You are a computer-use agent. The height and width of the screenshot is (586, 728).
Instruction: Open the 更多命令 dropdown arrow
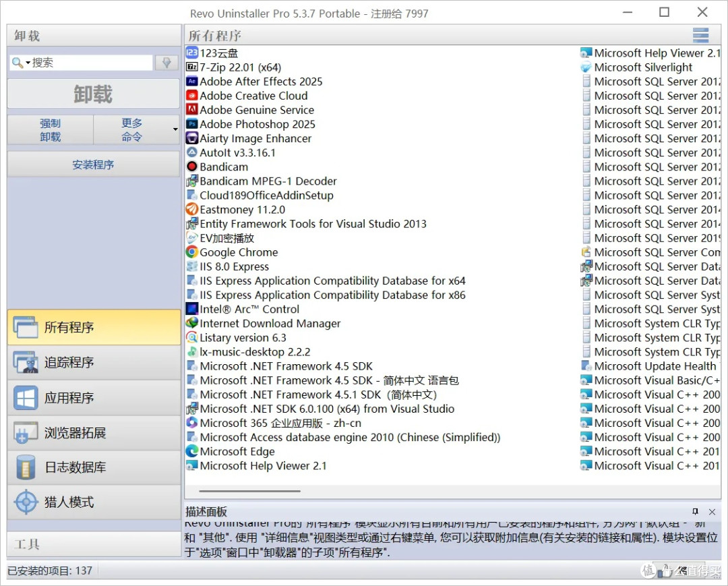(175, 129)
